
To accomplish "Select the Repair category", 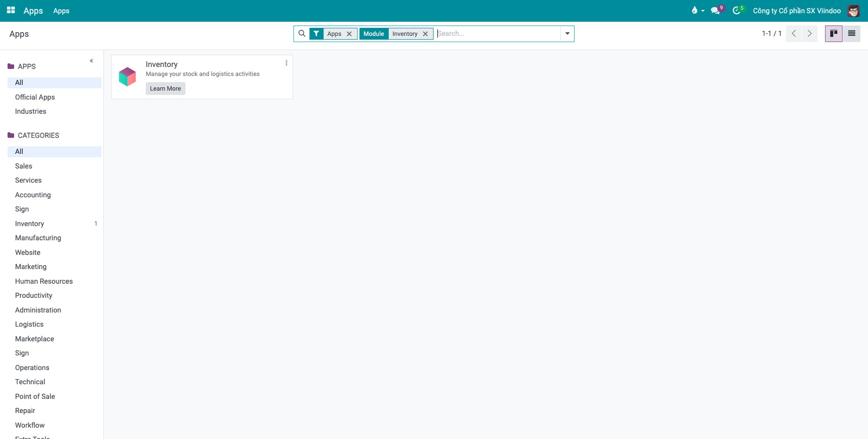I will [x=54, y=411].
